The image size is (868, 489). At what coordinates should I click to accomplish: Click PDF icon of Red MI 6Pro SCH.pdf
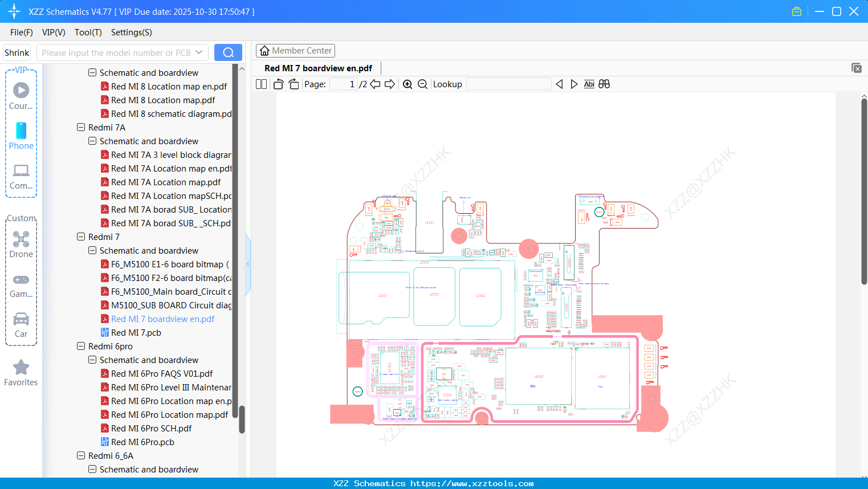coord(105,429)
